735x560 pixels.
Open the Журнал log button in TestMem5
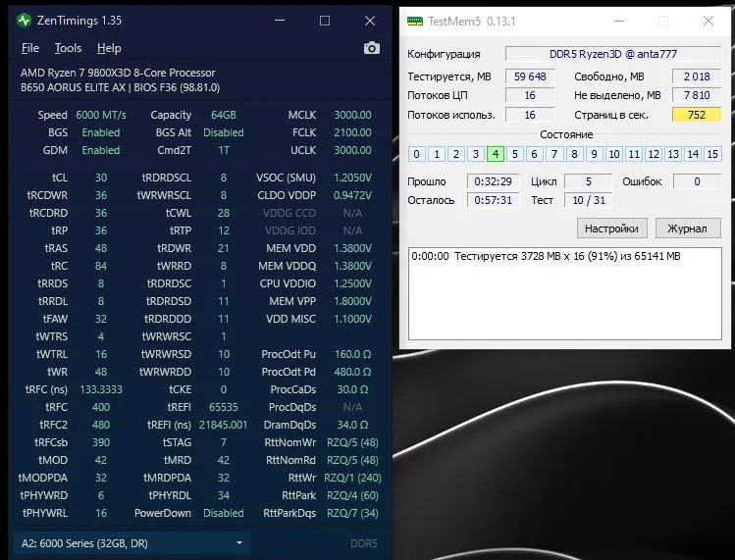click(687, 229)
